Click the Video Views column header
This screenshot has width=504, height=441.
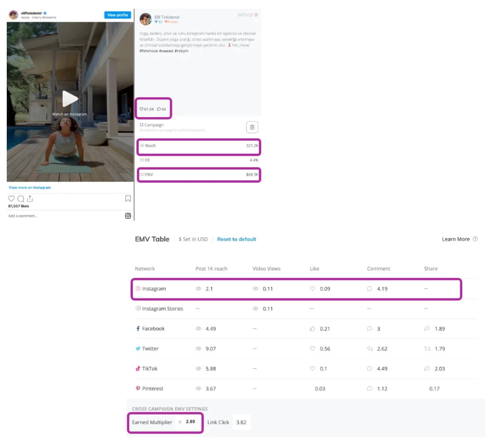(267, 269)
